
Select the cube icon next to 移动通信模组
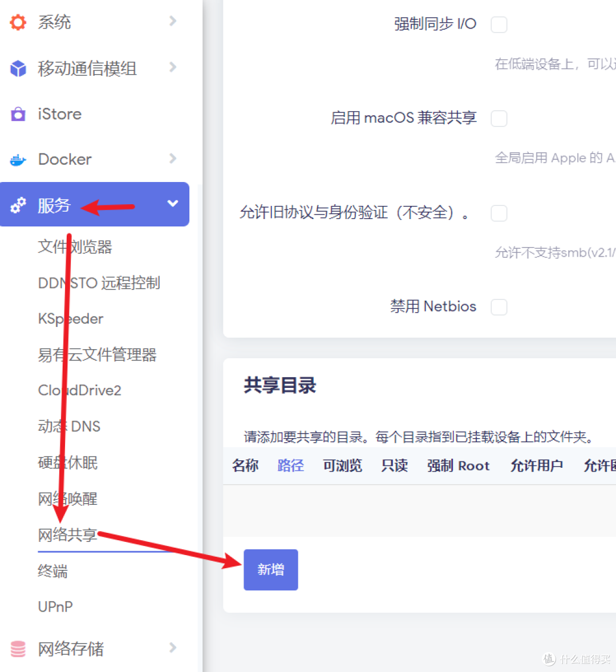(x=17, y=68)
